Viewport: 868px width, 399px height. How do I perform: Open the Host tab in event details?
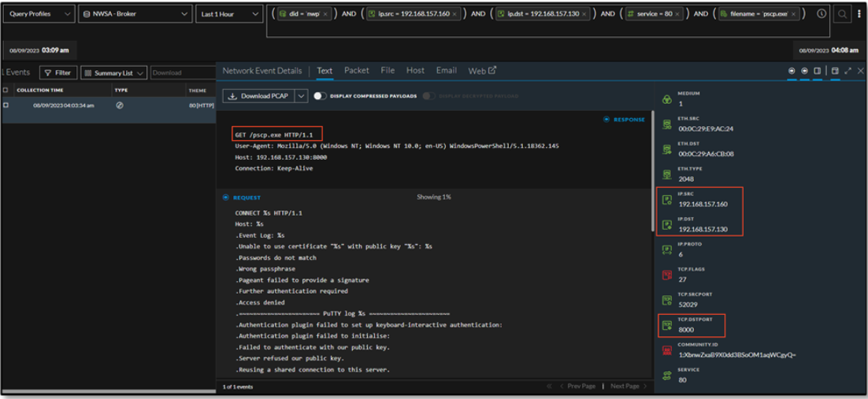click(x=415, y=71)
